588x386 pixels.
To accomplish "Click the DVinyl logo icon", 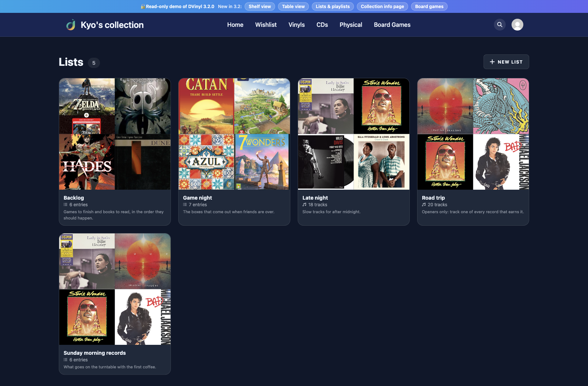I will pos(71,25).
